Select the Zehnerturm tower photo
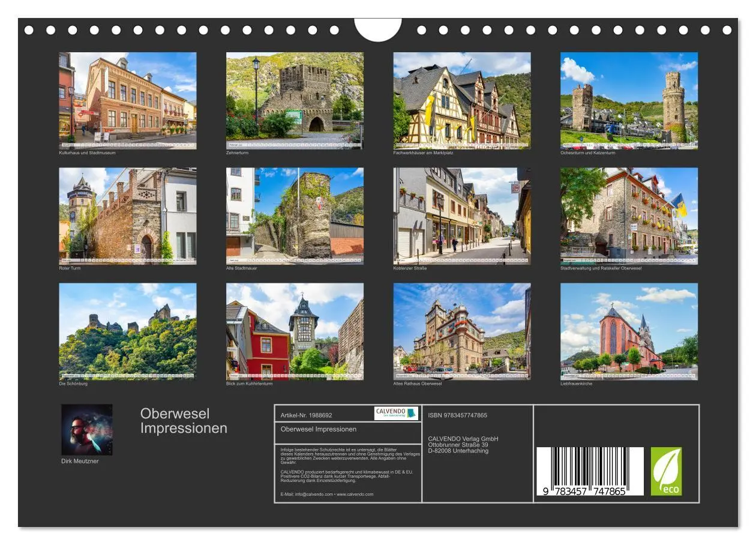This screenshot has width=756, height=545. [x=295, y=100]
